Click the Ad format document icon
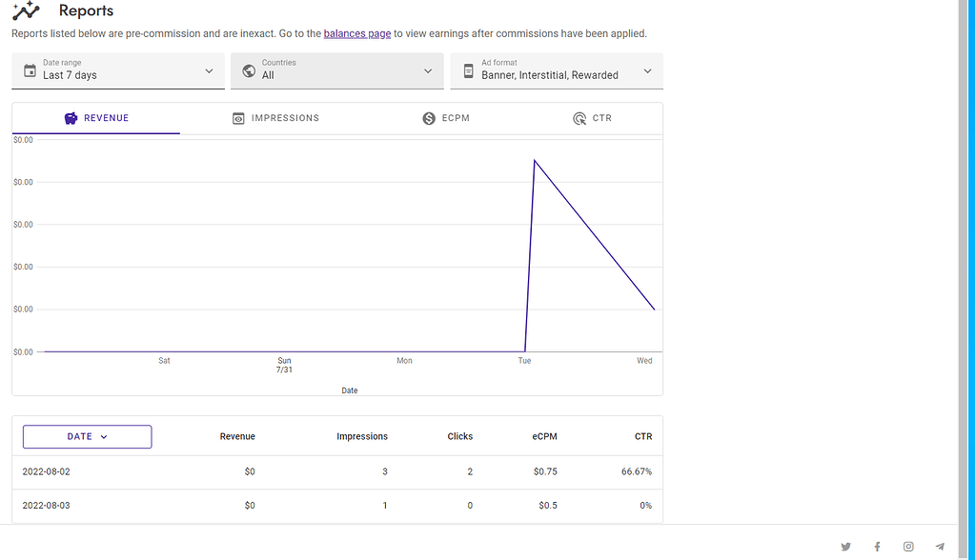 click(468, 70)
